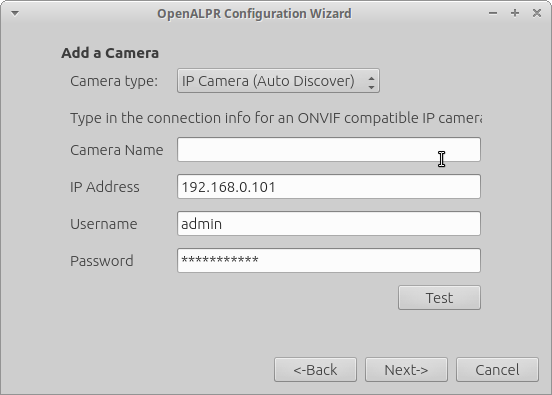Test the camera connection

coord(439,298)
